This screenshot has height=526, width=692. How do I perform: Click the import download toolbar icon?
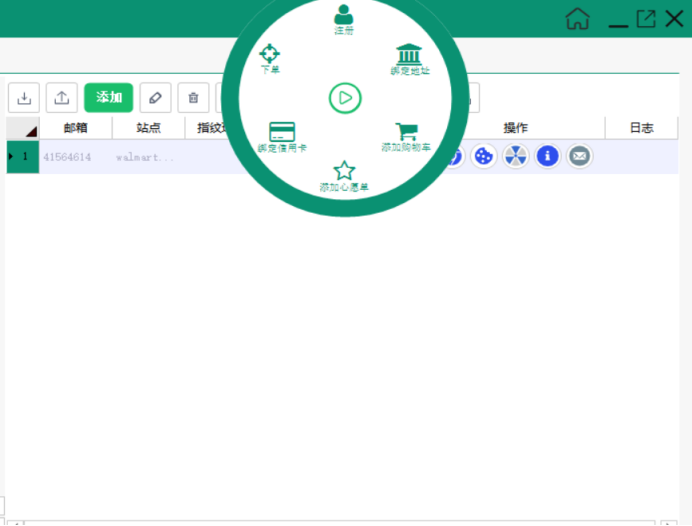(x=24, y=97)
